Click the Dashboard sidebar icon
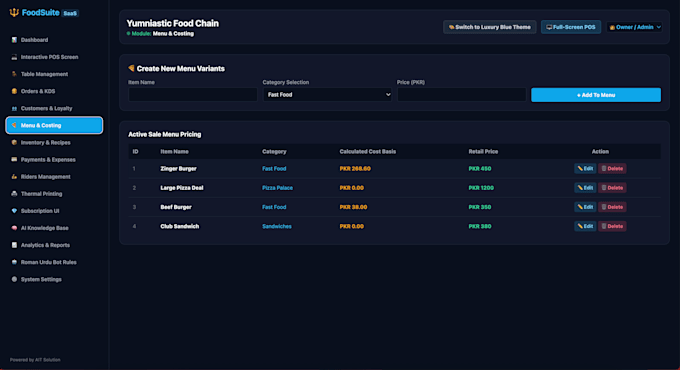 (14, 40)
